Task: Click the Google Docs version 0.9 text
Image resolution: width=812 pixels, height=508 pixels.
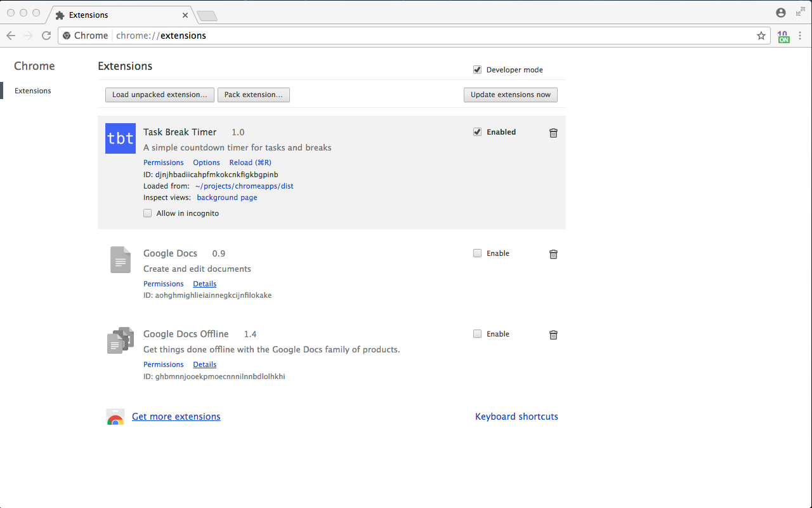Action: pyautogui.click(x=219, y=253)
